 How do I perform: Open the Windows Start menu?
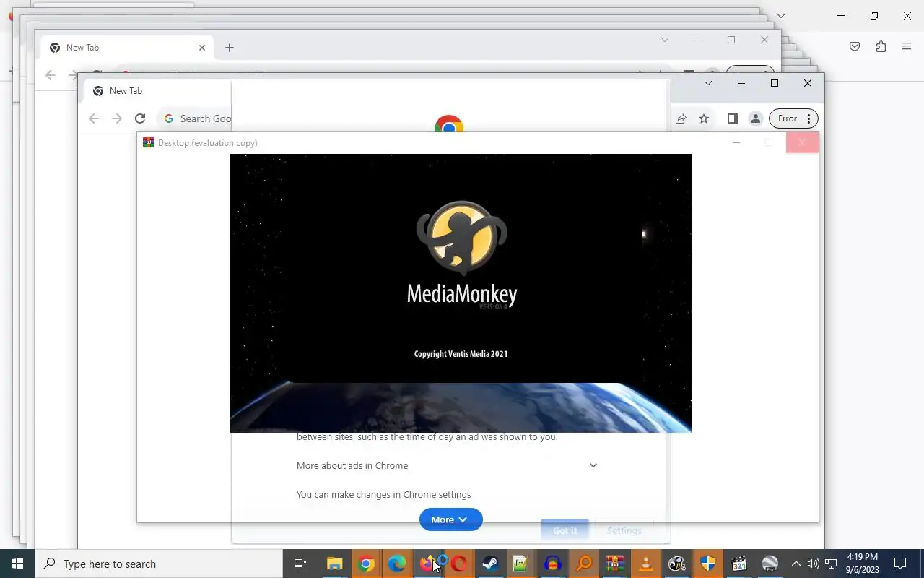(17, 564)
